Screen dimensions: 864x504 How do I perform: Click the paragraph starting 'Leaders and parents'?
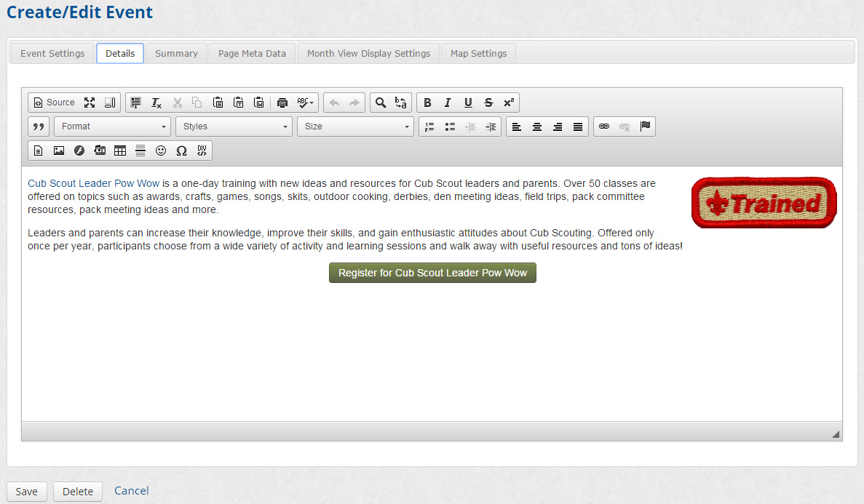355,239
